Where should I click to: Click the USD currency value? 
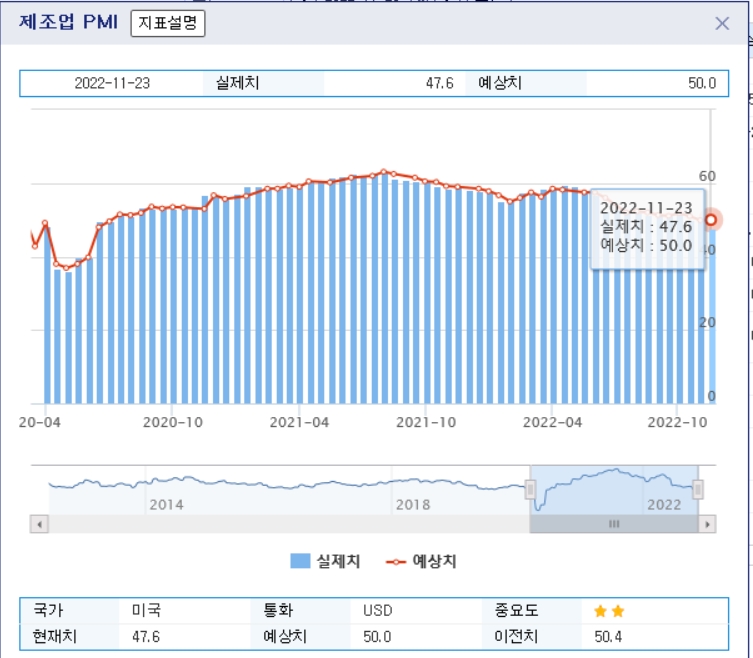pyautogui.click(x=377, y=610)
